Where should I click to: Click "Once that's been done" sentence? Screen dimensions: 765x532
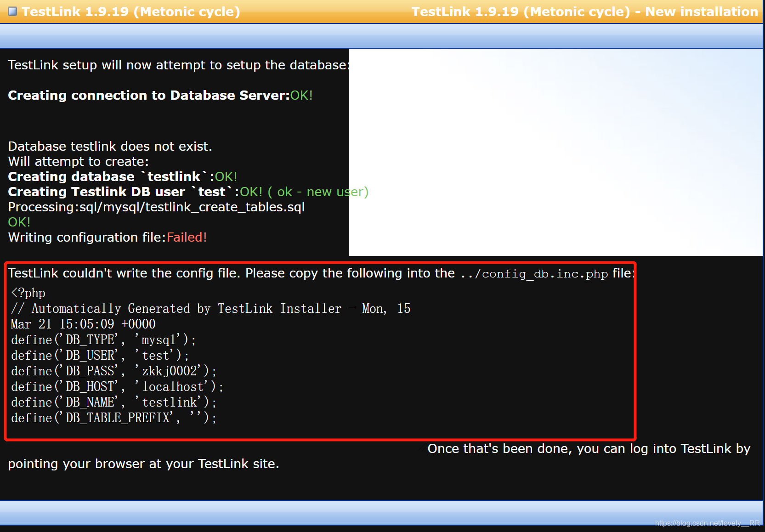(x=589, y=448)
